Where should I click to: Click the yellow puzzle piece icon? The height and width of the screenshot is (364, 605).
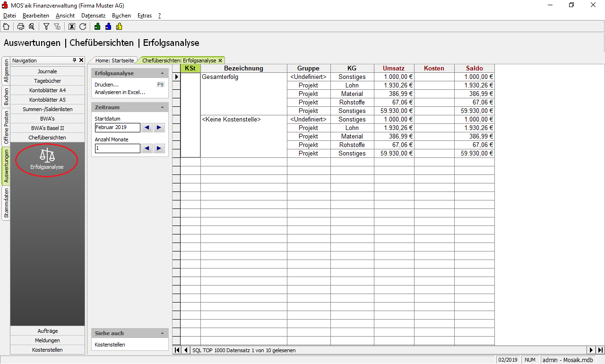point(119,26)
